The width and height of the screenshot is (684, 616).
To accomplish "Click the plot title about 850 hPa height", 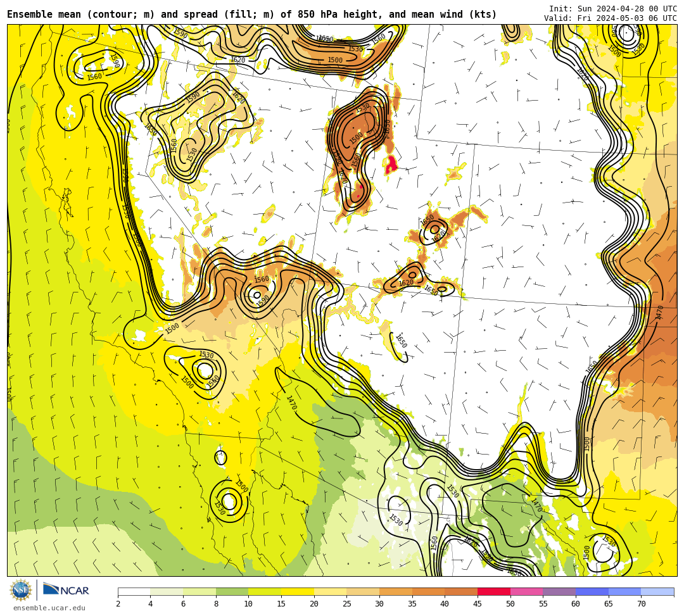I will tap(251, 15).
